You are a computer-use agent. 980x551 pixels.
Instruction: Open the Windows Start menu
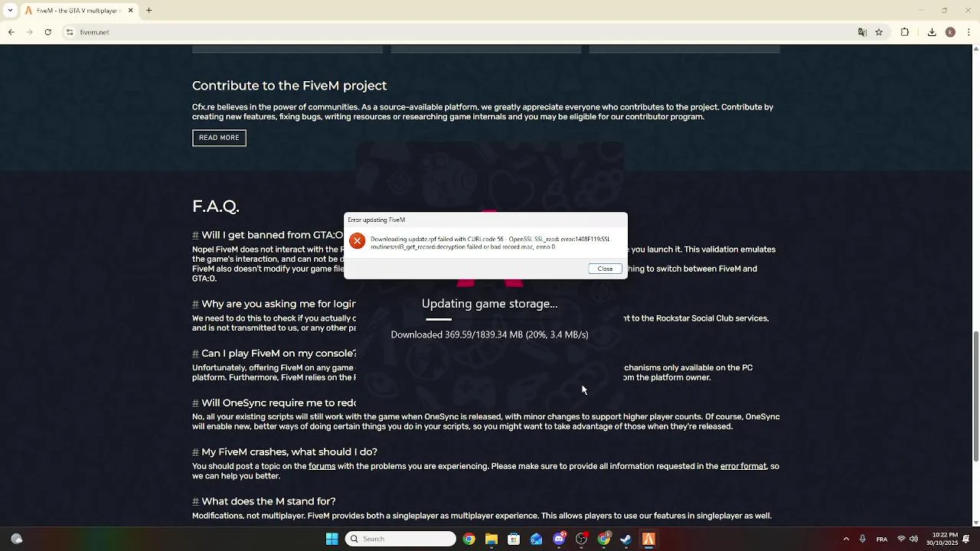(x=332, y=539)
